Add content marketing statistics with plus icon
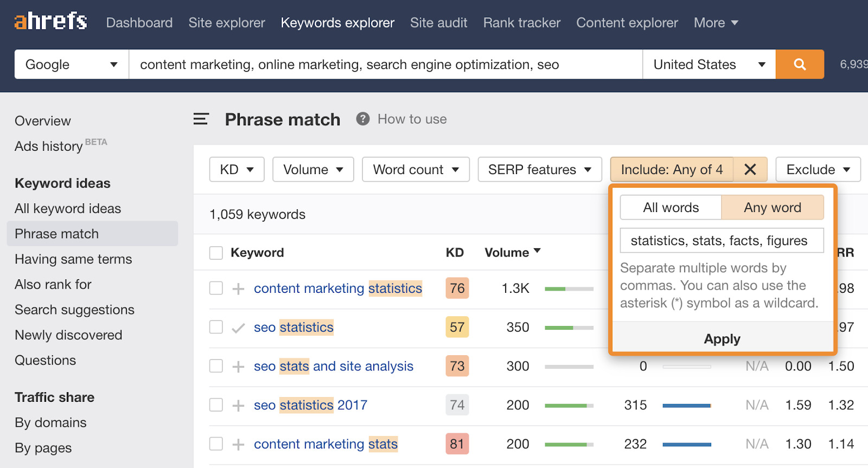Image resolution: width=868 pixels, height=468 pixels. [x=238, y=289]
